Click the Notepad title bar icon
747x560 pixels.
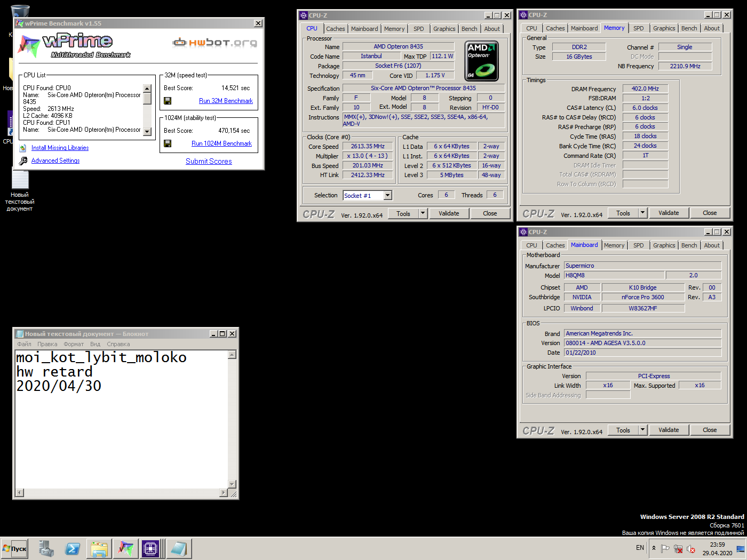point(20,334)
